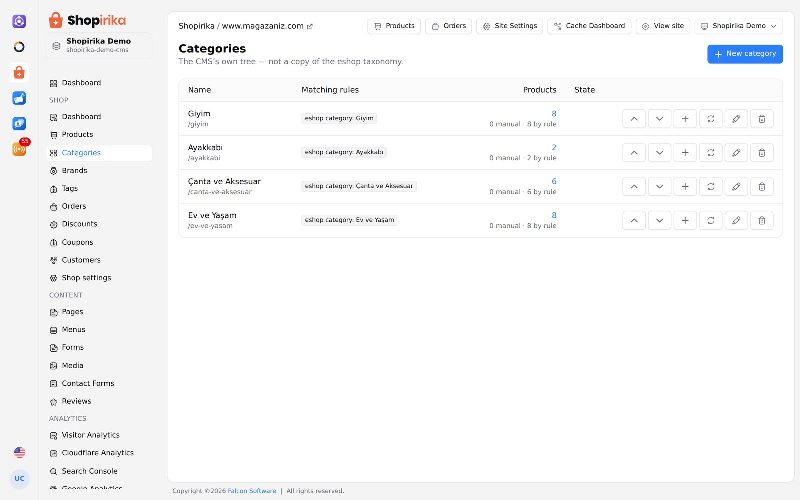This screenshot has width=800, height=500.
Task: Delete the Giyim category via trash icon
Action: coord(761,119)
